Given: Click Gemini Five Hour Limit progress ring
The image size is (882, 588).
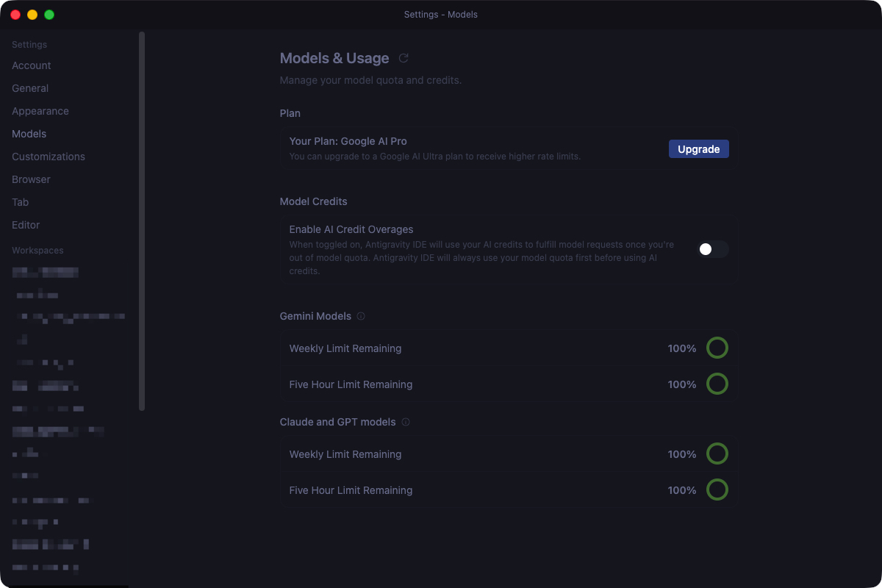Looking at the screenshot, I should coord(717,384).
